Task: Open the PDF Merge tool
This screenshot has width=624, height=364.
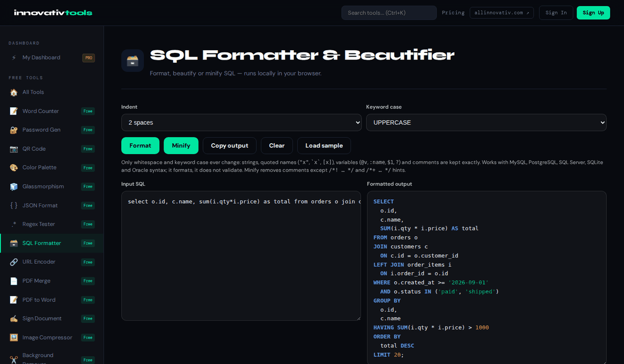Action: point(52,281)
